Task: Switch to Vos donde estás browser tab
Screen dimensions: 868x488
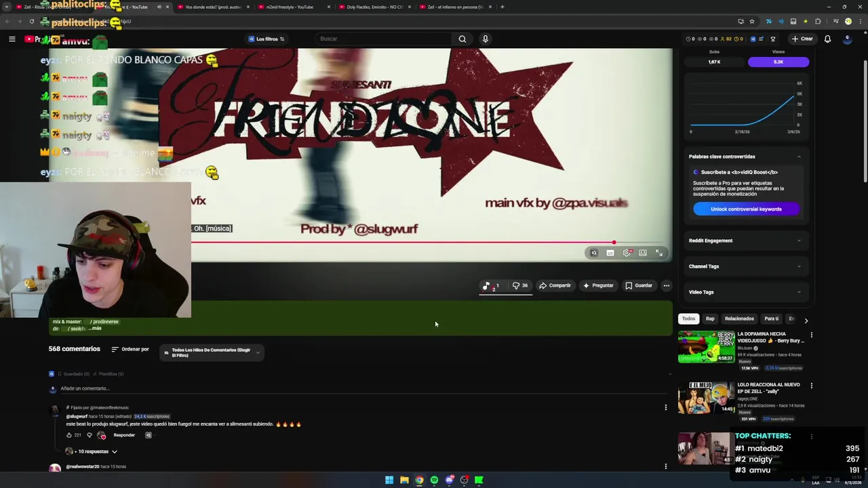Action: tap(212, 7)
